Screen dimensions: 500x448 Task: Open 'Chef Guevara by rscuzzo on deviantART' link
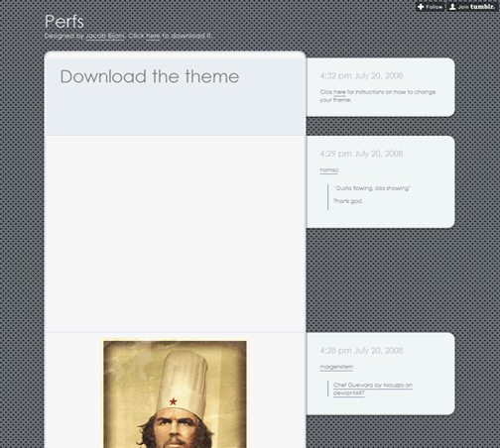[373, 389]
